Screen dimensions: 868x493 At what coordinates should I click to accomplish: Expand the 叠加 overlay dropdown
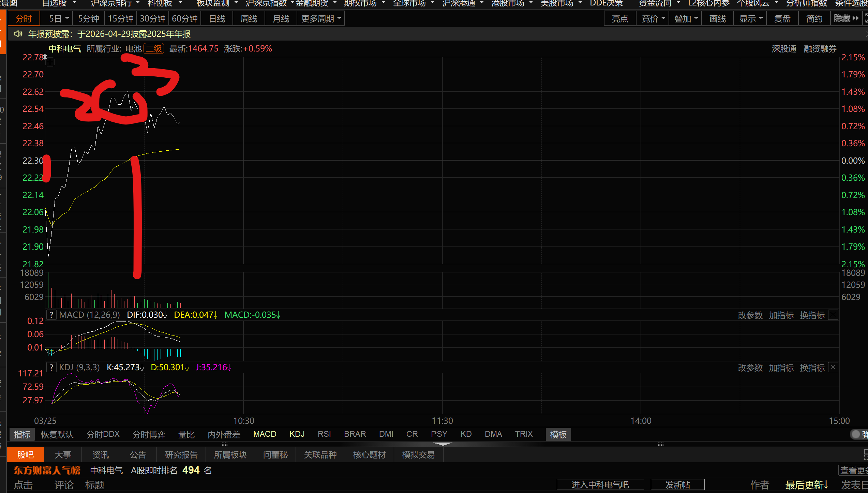[686, 18]
